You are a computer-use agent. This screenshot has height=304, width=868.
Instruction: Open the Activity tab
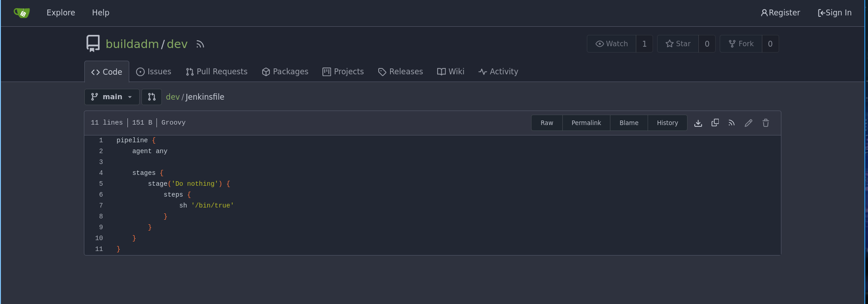click(498, 72)
